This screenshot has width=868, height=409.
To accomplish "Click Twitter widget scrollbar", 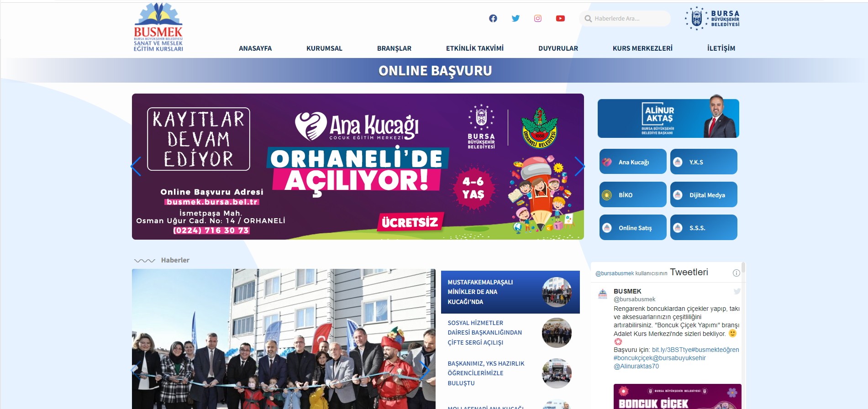I will [x=743, y=267].
